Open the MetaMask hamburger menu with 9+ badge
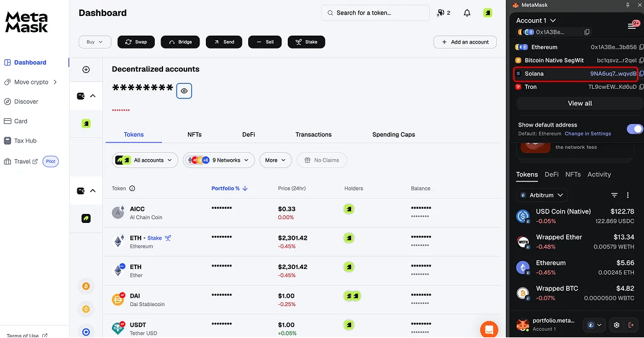The image size is (644, 338). pyautogui.click(x=632, y=26)
